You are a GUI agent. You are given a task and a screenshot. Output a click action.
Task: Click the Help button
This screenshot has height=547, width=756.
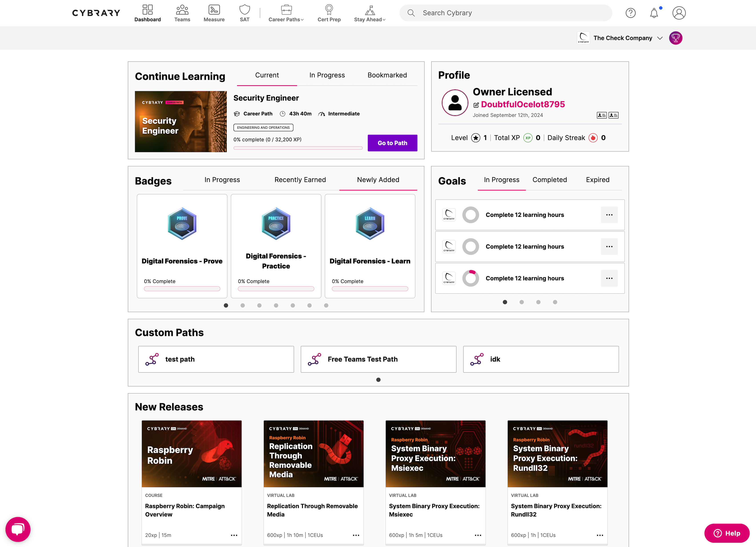(727, 533)
